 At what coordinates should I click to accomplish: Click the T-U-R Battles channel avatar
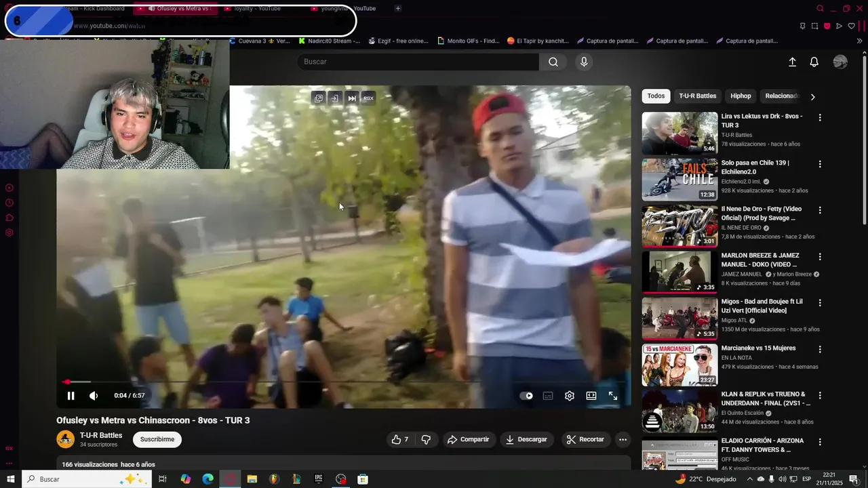click(65, 439)
